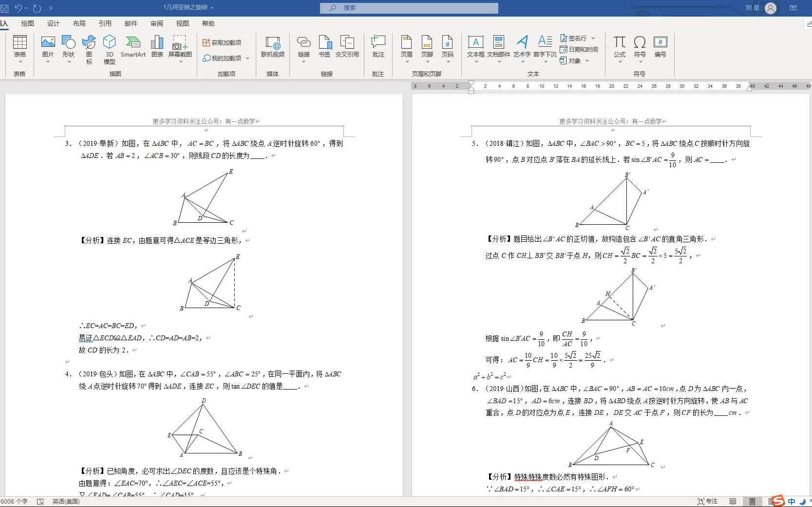The image size is (812, 507).
Task: Switch to the 布局 tab
Action: pos(79,23)
